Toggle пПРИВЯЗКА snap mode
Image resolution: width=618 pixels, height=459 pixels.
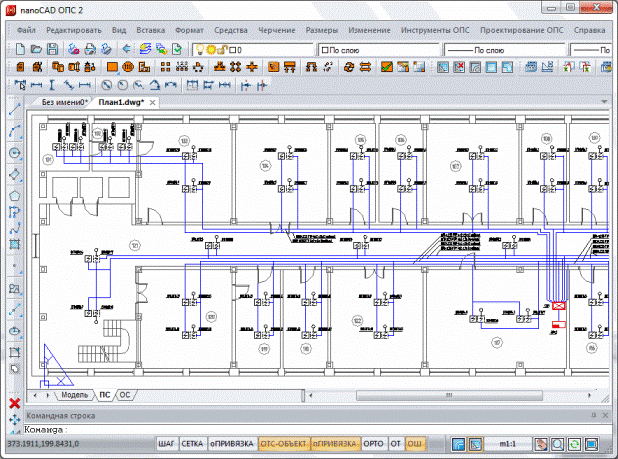point(335,444)
